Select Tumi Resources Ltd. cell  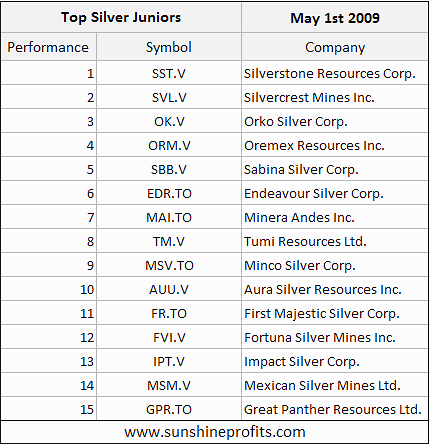(x=335, y=241)
